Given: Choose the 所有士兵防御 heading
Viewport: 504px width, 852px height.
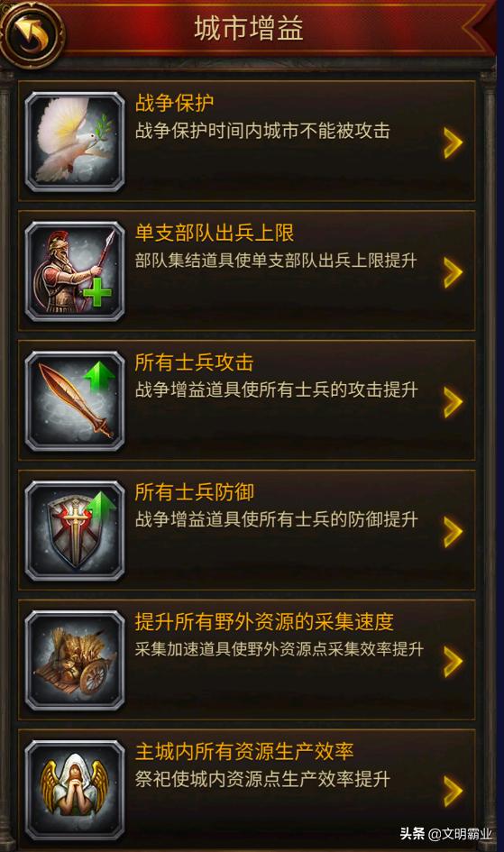Looking at the screenshot, I should [x=195, y=492].
